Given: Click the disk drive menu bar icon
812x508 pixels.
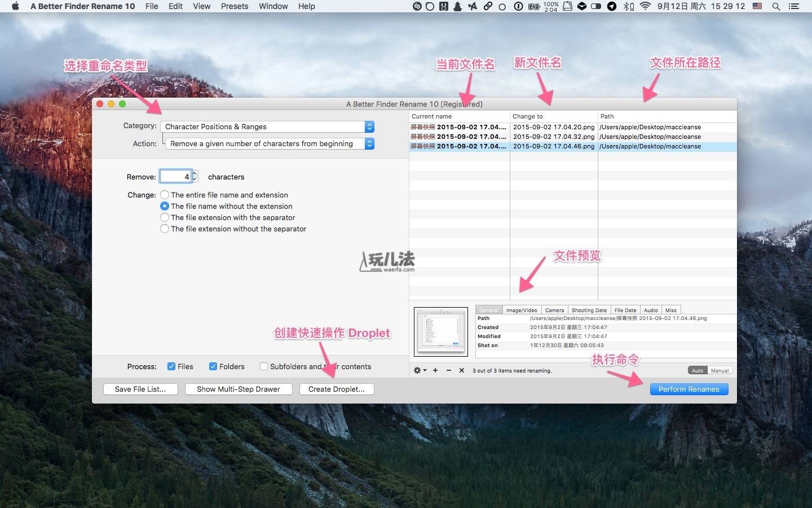Looking at the screenshot, I should tap(567, 6).
